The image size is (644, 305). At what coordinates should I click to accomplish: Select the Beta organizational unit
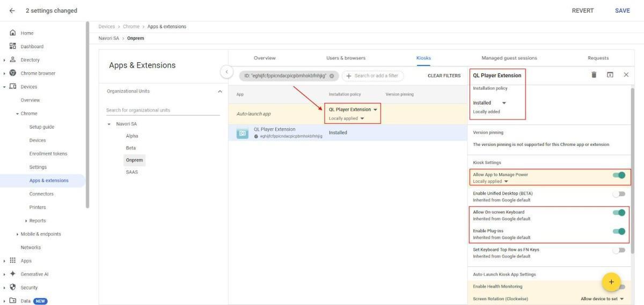click(x=131, y=148)
